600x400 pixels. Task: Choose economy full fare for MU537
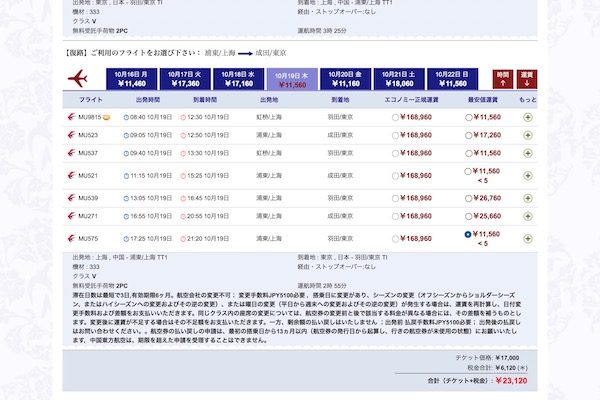coord(395,153)
